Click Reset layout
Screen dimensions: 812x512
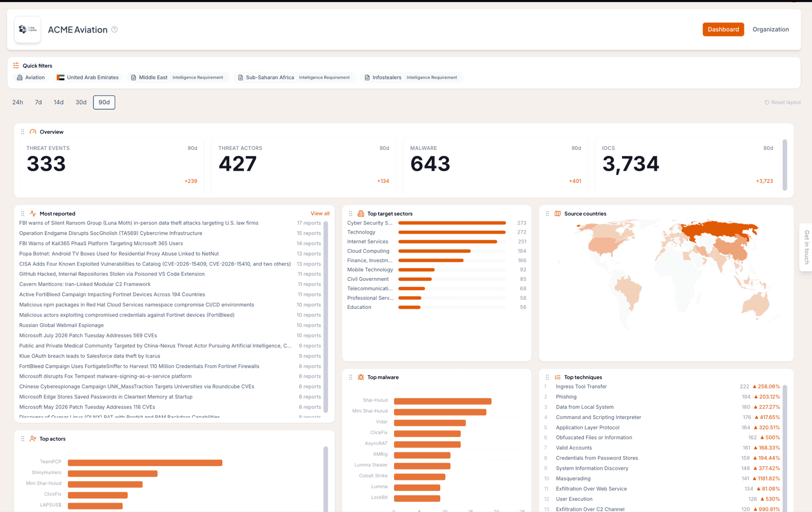[783, 103]
